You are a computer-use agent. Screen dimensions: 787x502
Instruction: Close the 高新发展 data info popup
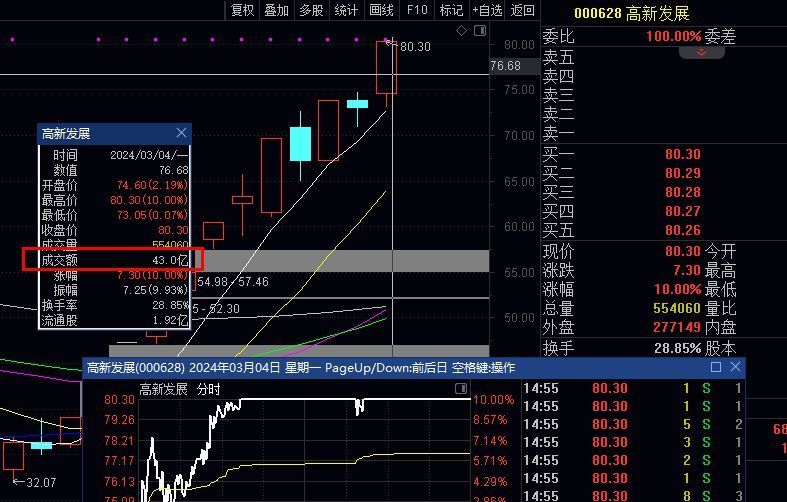(x=181, y=133)
